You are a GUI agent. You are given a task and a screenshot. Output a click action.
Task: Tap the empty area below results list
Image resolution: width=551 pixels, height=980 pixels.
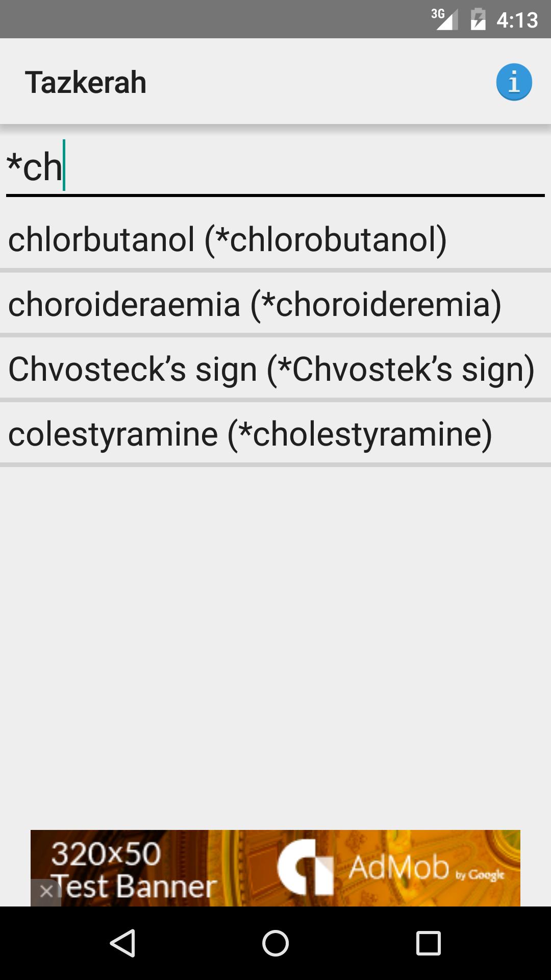point(275,638)
